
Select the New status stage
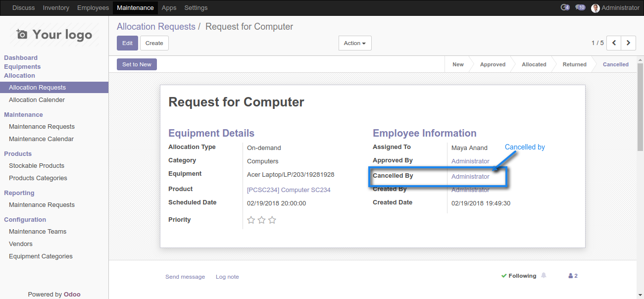pos(458,64)
